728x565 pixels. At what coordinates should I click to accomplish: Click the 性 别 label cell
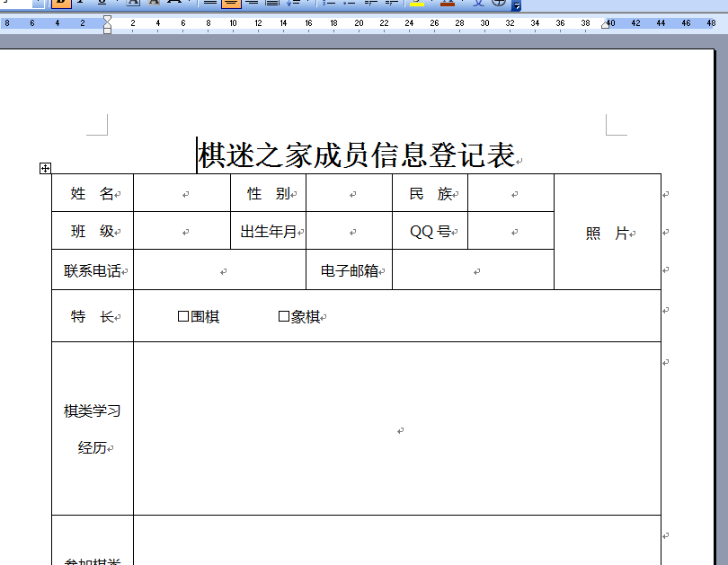269,193
